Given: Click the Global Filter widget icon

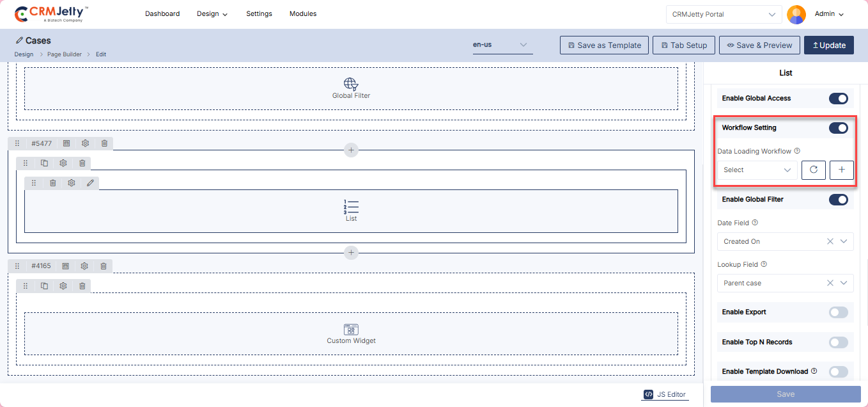Looking at the screenshot, I should pos(351,84).
